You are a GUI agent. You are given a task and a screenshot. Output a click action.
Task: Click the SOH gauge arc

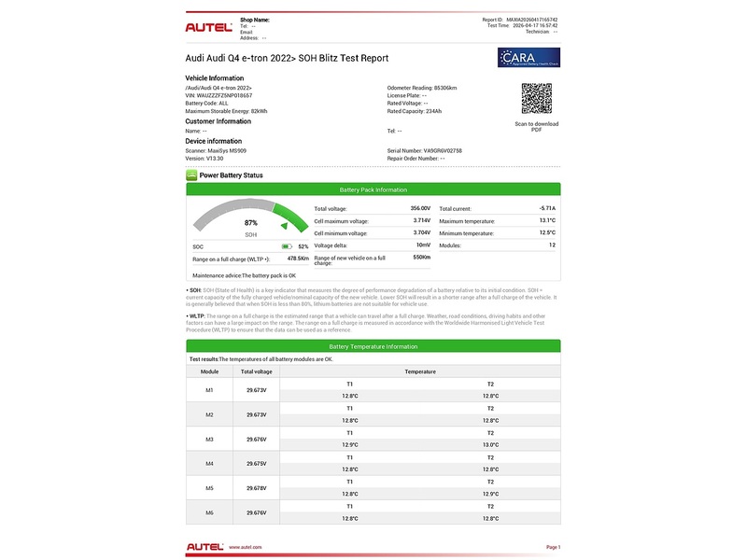pos(250,215)
